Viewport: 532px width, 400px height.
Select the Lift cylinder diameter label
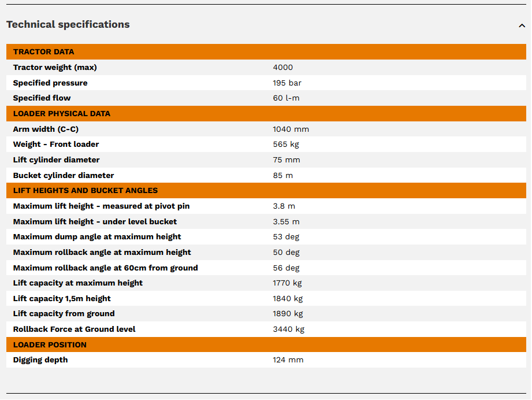click(57, 160)
